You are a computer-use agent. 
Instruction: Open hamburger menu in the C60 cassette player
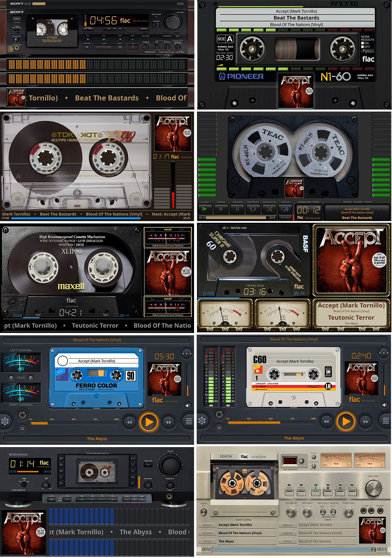pos(386,421)
